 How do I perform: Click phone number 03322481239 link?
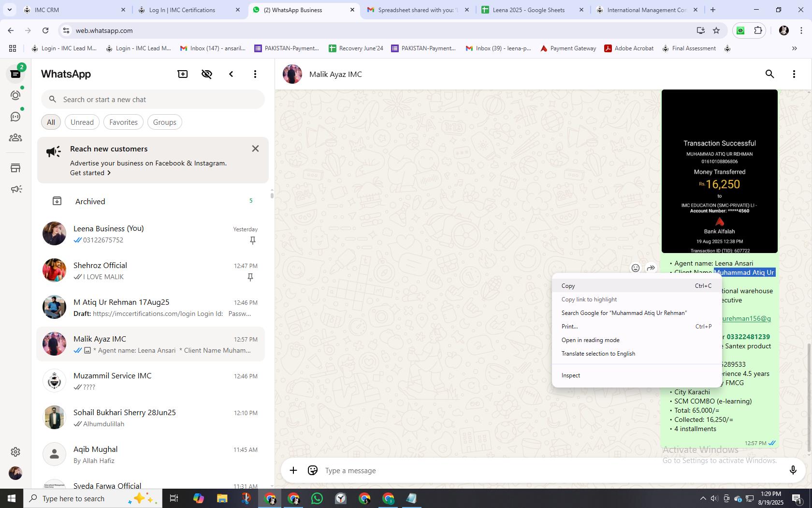point(748,337)
